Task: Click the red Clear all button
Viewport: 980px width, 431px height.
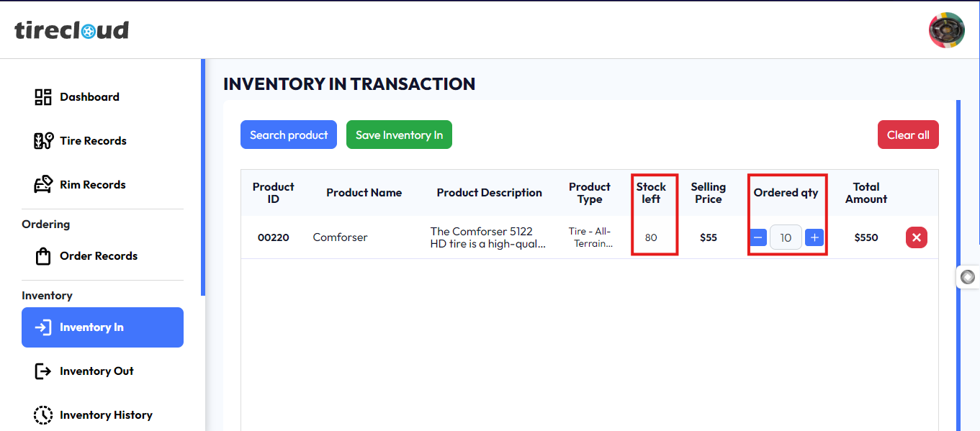Action: click(907, 135)
